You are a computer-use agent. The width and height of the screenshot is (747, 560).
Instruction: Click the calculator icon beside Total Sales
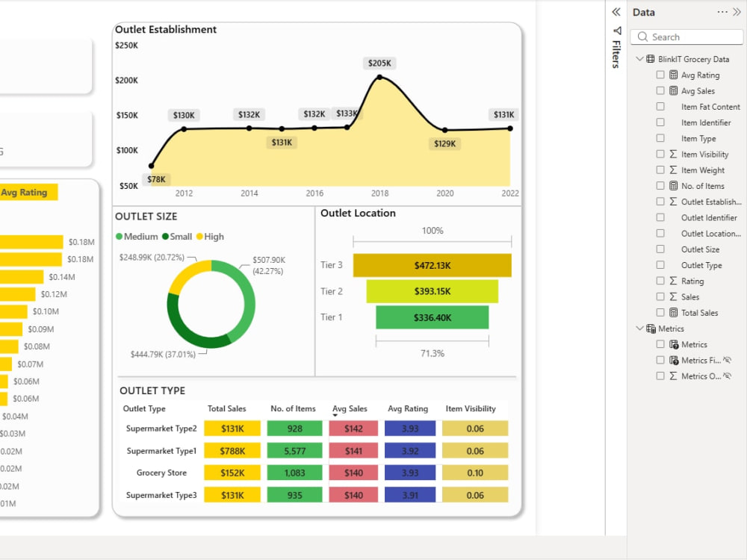click(x=673, y=312)
